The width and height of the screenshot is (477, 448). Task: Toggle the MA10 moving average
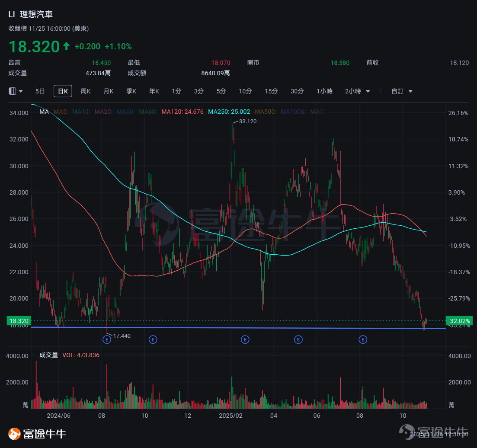(x=81, y=112)
